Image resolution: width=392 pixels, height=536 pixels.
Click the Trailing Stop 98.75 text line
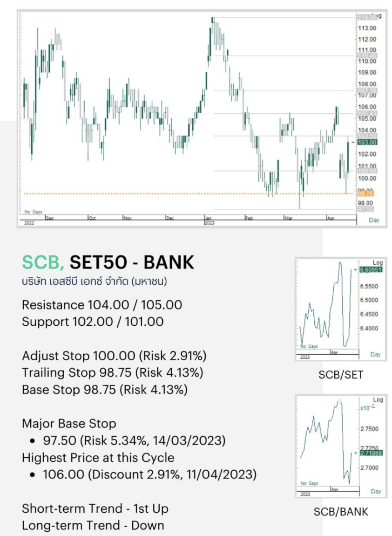[112, 372]
